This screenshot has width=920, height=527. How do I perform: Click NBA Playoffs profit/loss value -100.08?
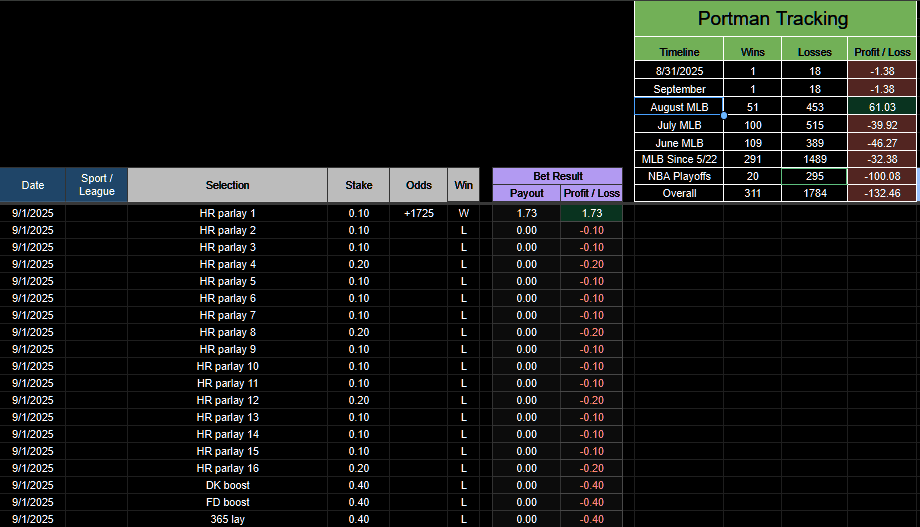tap(882, 176)
